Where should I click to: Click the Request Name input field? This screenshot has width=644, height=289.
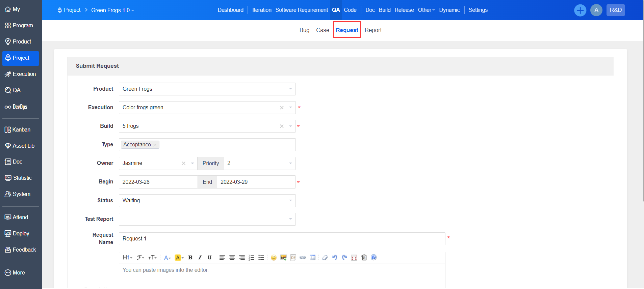coord(282,239)
